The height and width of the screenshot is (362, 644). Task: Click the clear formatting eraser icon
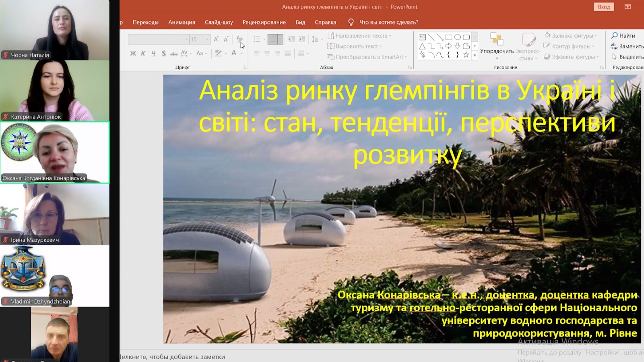click(239, 39)
